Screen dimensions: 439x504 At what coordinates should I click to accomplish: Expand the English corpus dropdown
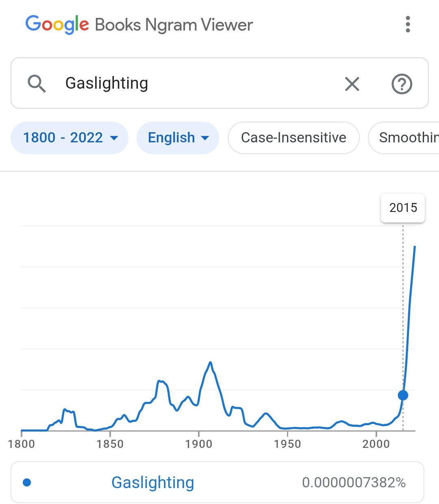click(x=178, y=138)
